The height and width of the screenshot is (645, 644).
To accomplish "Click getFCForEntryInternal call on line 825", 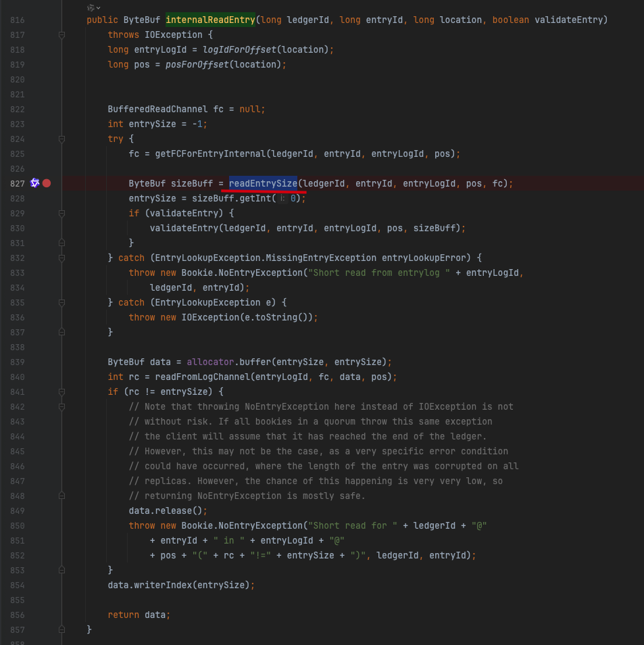I will pyautogui.click(x=211, y=154).
